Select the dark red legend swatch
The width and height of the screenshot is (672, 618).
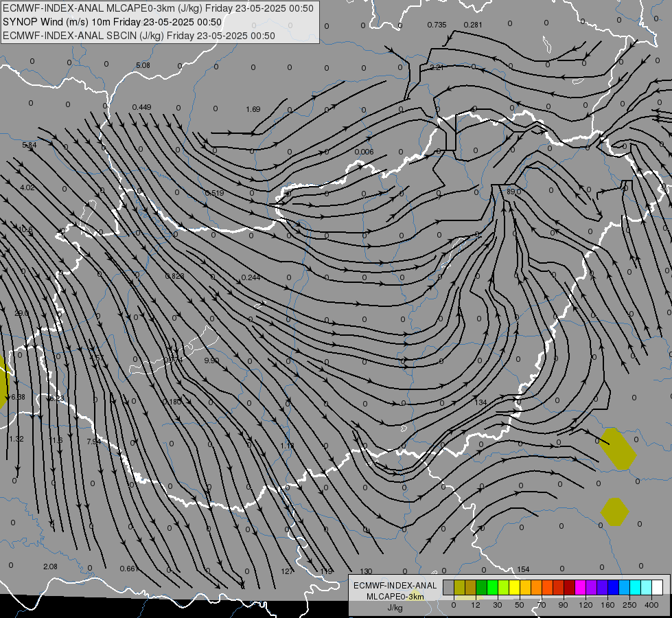pos(570,588)
